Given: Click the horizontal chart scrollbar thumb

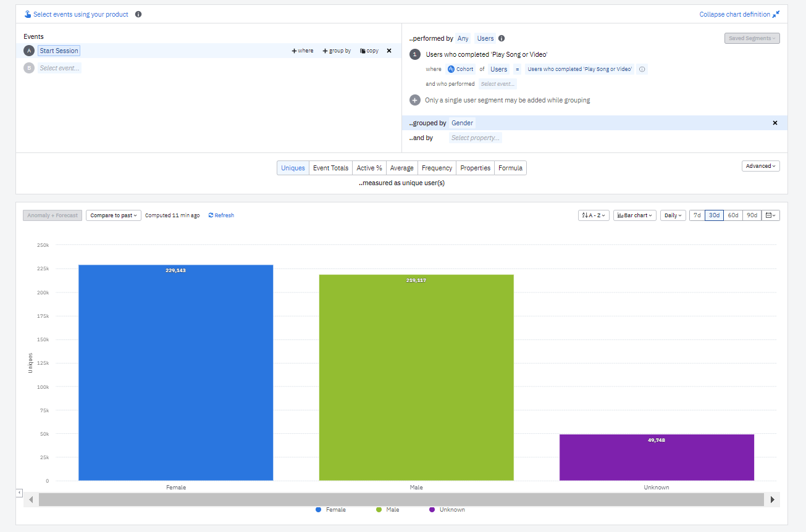Looking at the screenshot, I should (x=401, y=499).
